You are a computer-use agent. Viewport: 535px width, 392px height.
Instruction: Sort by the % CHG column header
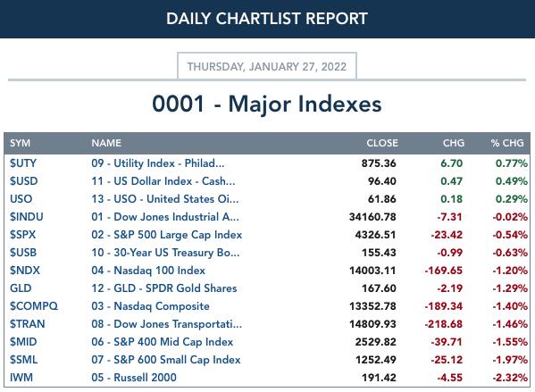pos(507,143)
